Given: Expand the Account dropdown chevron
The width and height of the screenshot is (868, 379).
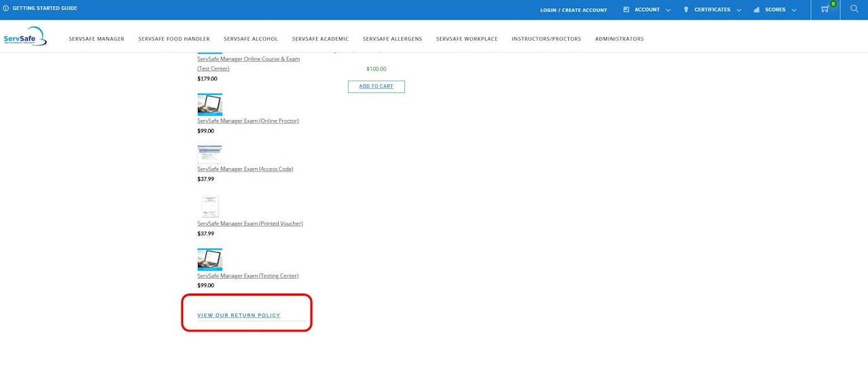Looking at the screenshot, I should point(669,10).
